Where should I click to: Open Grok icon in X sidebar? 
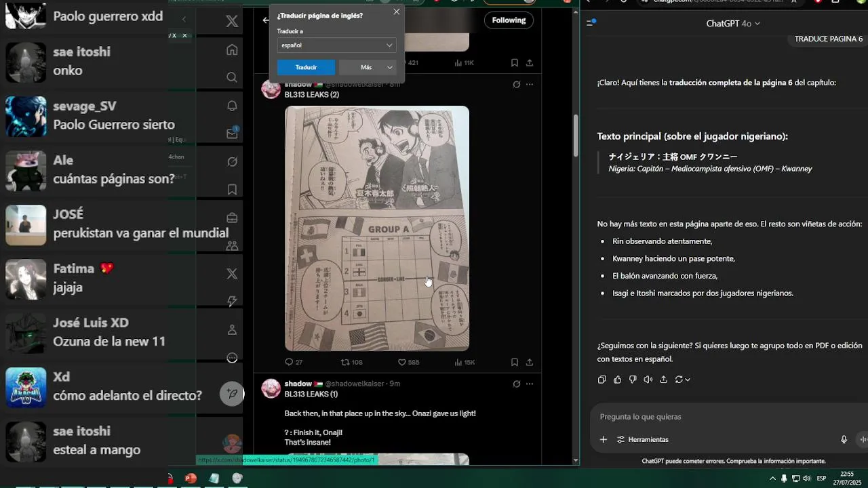click(x=232, y=162)
